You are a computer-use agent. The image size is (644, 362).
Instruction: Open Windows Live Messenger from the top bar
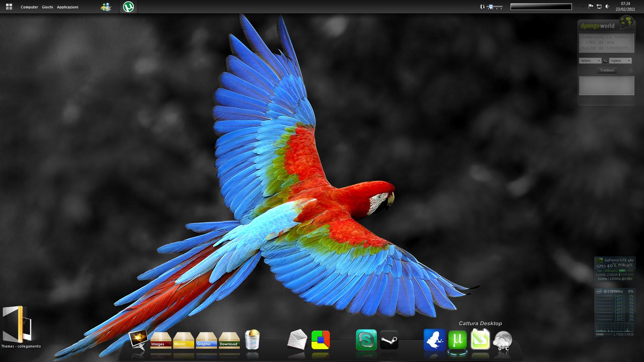point(106,7)
